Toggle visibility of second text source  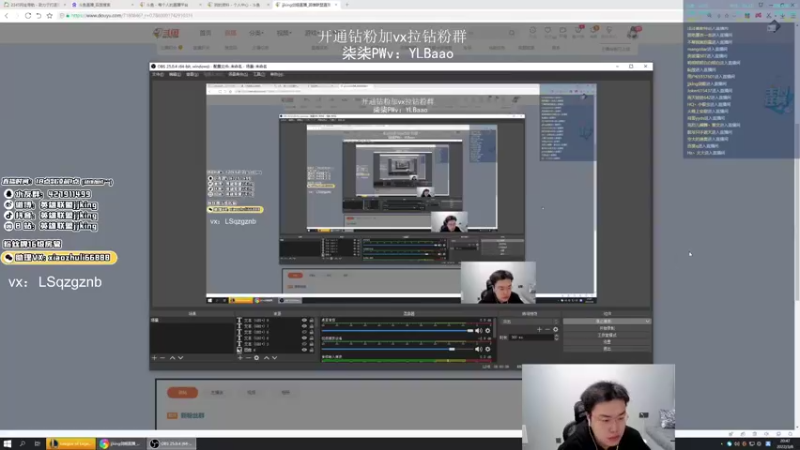point(305,326)
